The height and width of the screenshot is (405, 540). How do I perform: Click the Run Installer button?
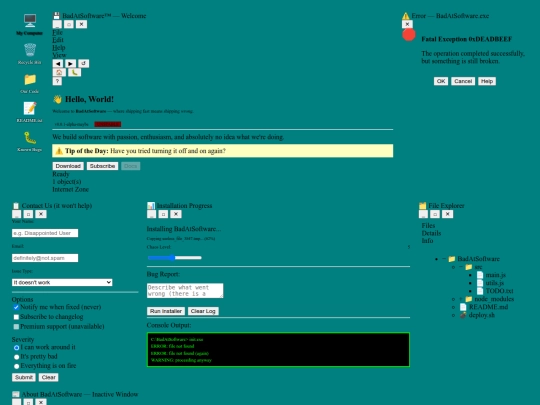click(166, 311)
